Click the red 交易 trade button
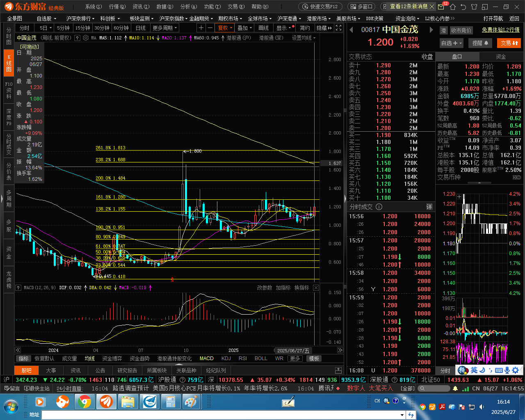 pyautogui.click(x=509, y=43)
